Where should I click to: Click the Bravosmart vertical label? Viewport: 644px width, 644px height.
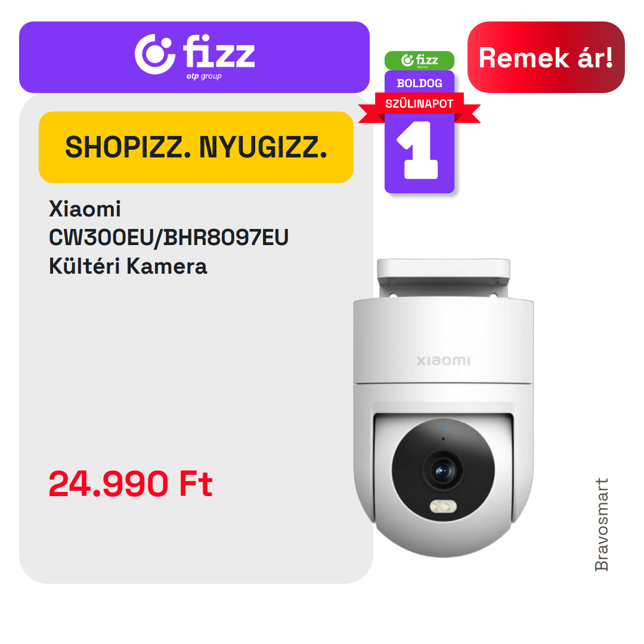pos(601,525)
